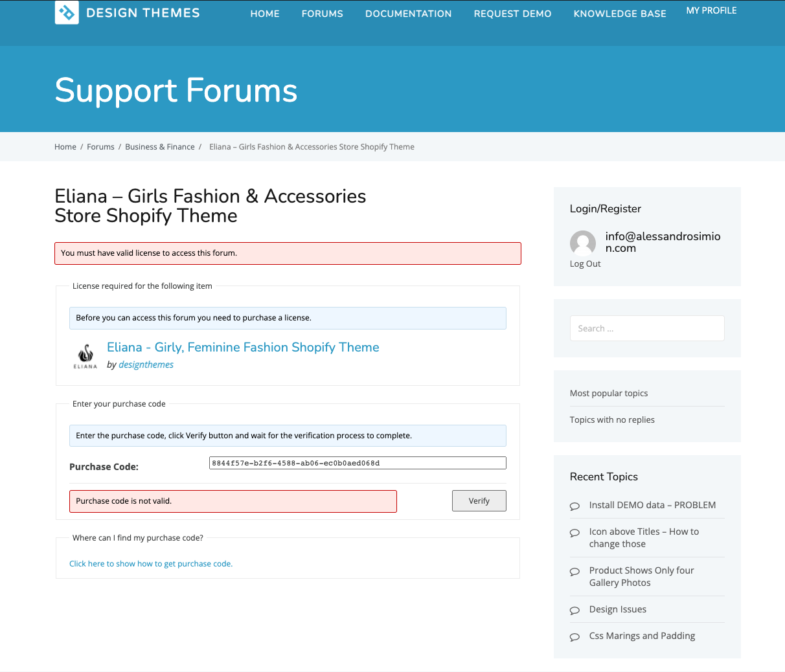Screen dimensions: 785x672
Task: Click speech bubble icon beside Product Shows Only four
Action: [575, 572]
